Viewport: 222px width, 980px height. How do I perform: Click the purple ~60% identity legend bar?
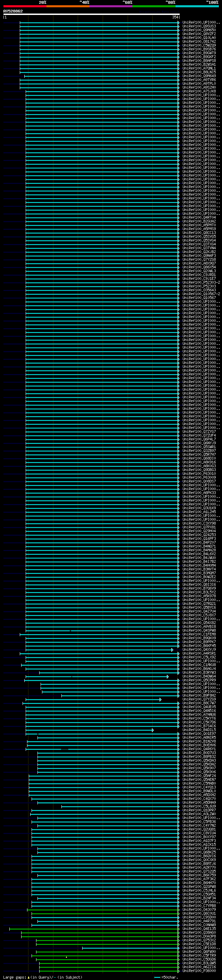(x=111, y=7)
